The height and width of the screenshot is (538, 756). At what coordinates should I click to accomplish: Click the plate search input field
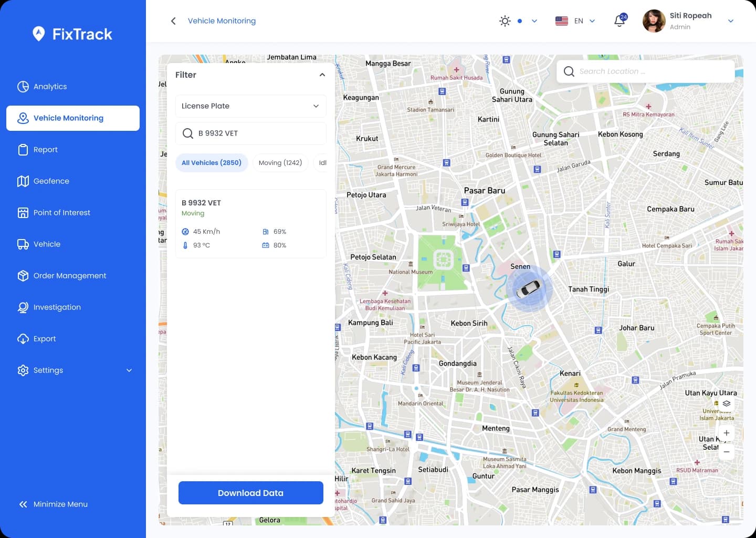coord(251,133)
